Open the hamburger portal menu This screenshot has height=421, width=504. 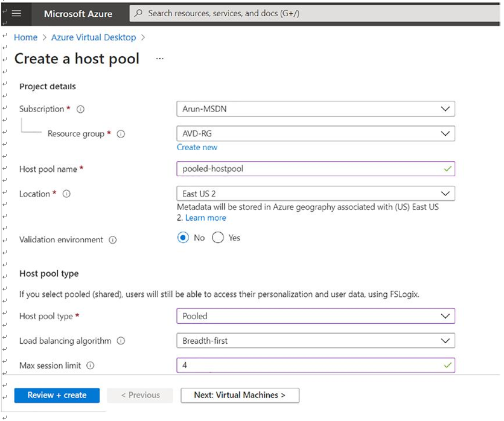click(16, 13)
